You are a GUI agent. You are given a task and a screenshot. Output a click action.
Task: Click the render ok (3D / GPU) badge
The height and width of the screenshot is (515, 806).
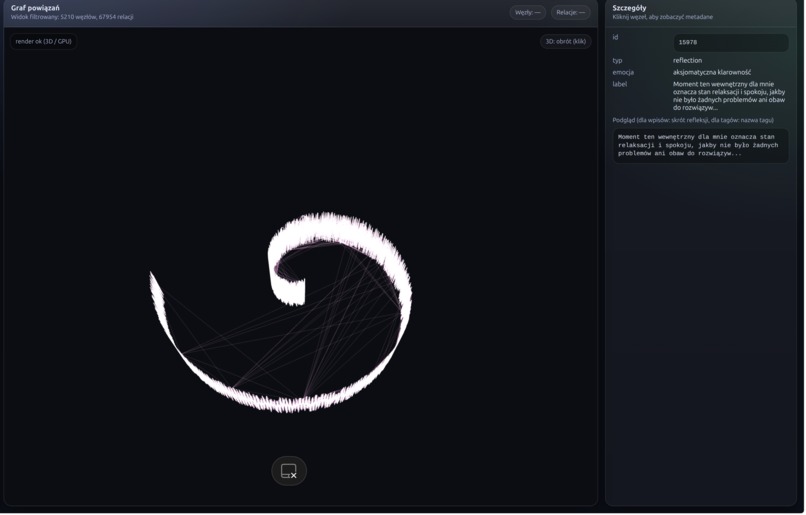[44, 42]
